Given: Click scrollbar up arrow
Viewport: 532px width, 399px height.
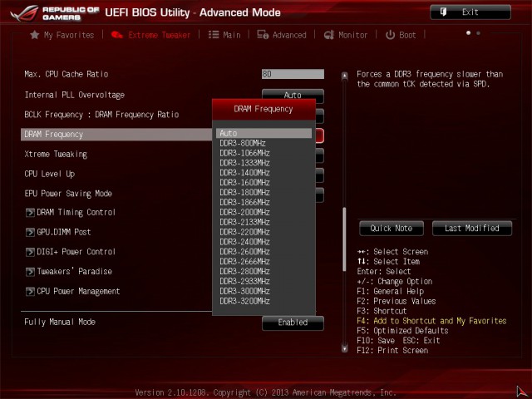Looking at the screenshot, I should (345, 76).
